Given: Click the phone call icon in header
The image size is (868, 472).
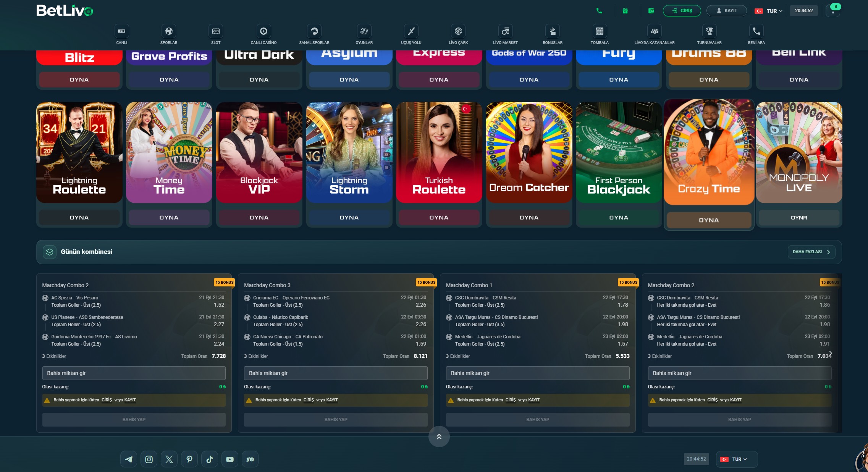Looking at the screenshot, I should [599, 11].
